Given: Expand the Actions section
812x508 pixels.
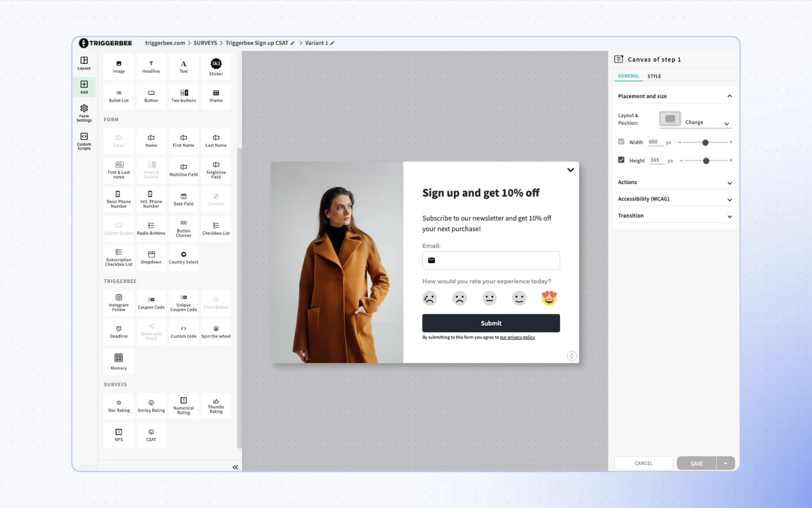Looking at the screenshot, I should coord(674,182).
